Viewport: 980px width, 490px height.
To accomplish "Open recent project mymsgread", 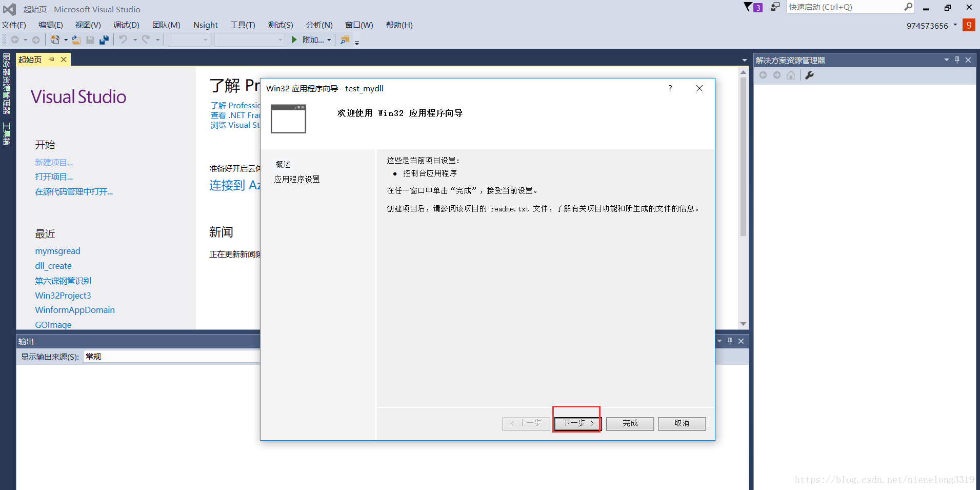I will coord(57,251).
